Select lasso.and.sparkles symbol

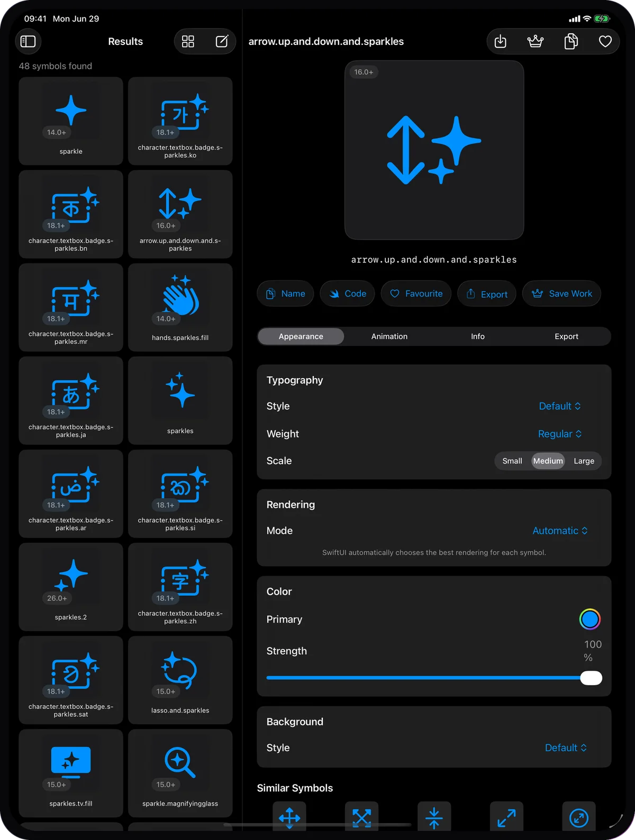(x=180, y=680)
